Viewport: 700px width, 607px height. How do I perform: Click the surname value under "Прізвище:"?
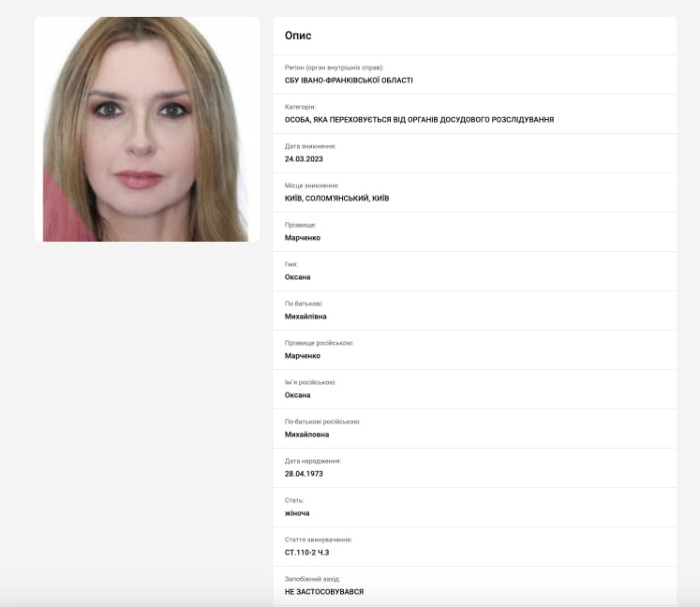pos(303,238)
